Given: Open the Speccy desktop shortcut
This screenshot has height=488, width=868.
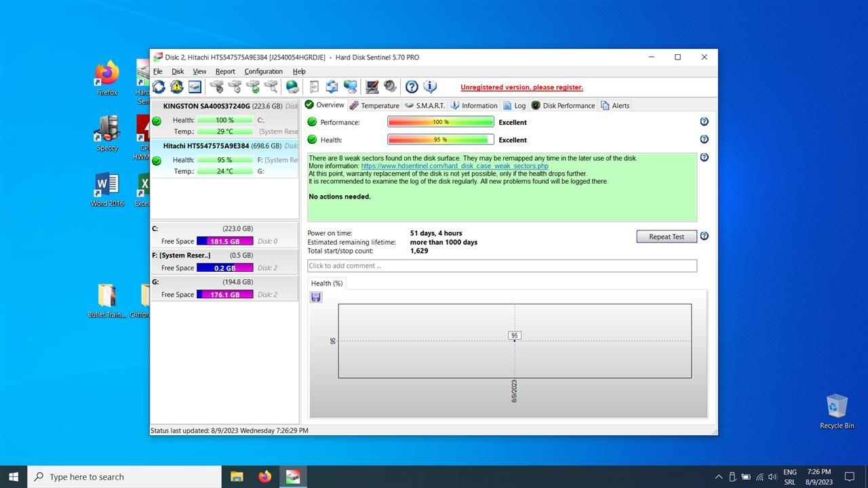Looking at the screenshot, I should tap(107, 133).
